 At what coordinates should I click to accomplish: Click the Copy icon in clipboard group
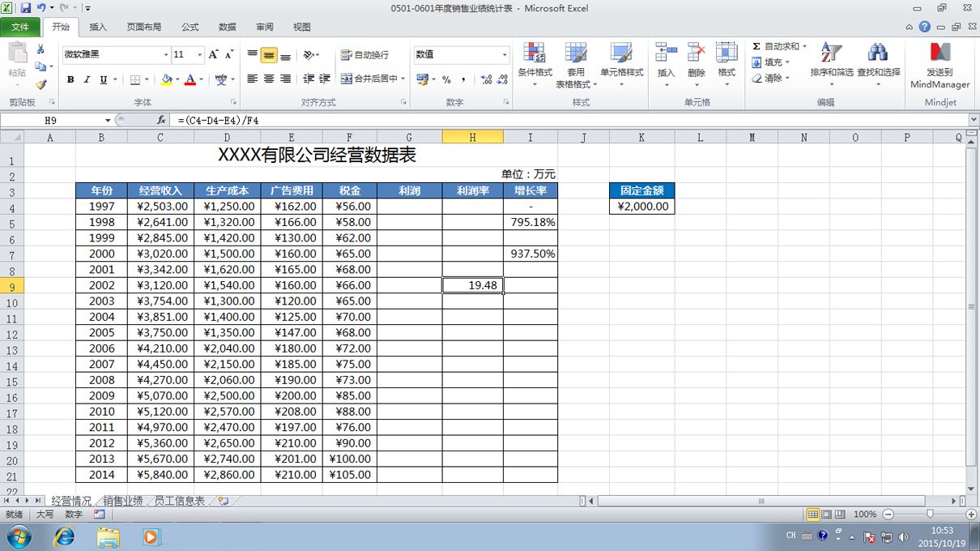pos(40,66)
